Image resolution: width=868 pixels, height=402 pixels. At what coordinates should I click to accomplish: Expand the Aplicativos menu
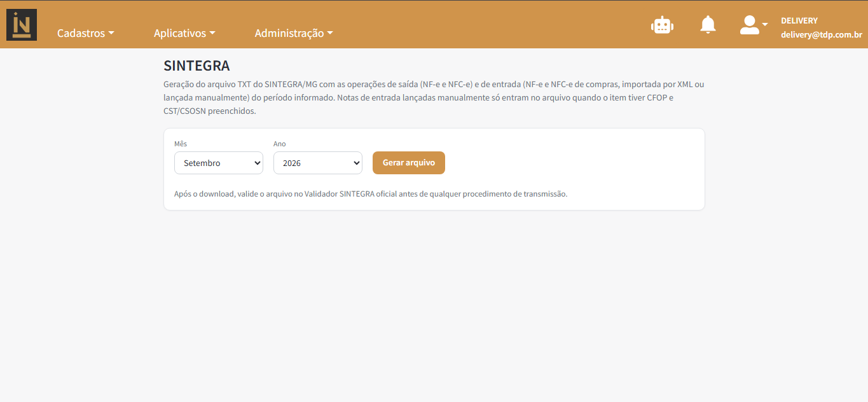184,33
